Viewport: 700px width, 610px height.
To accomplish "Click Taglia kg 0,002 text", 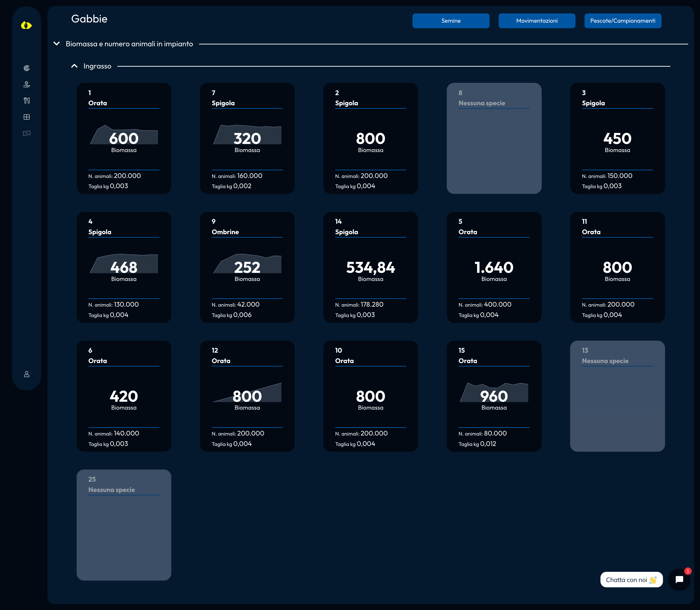I will pyautogui.click(x=231, y=186).
